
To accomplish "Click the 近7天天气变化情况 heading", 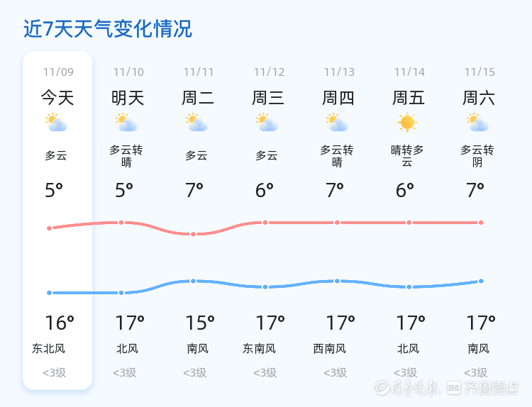I will pyautogui.click(x=108, y=29).
